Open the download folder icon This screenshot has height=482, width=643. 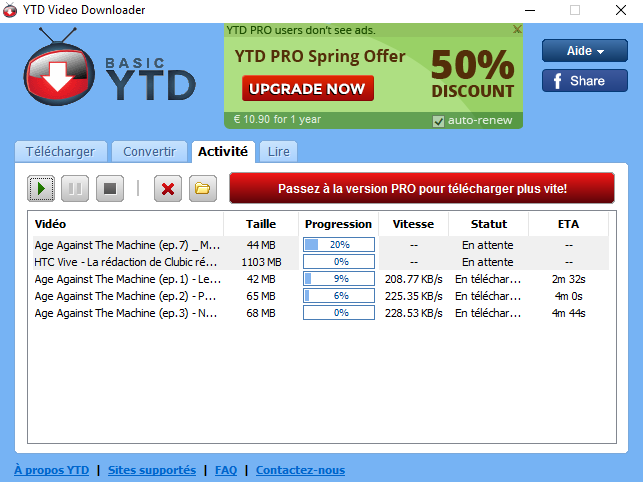(x=203, y=189)
